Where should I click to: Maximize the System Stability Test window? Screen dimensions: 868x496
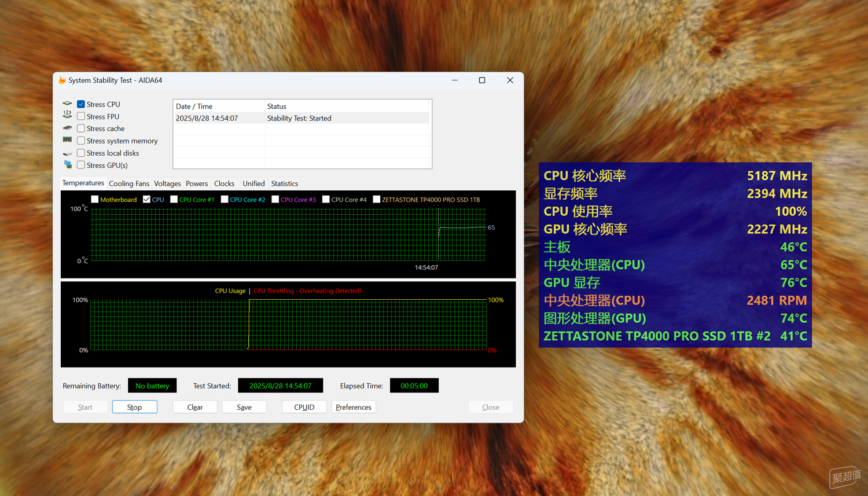point(482,80)
